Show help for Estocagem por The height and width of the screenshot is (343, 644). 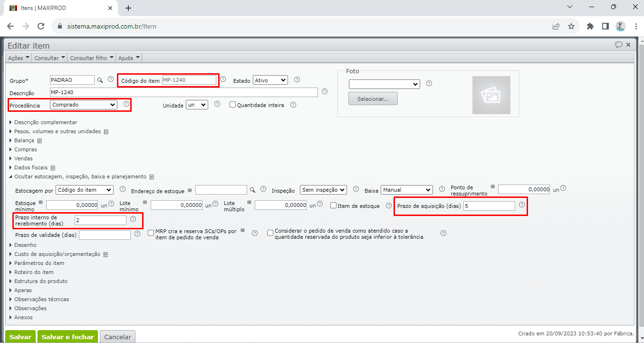[x=123, y=189]
